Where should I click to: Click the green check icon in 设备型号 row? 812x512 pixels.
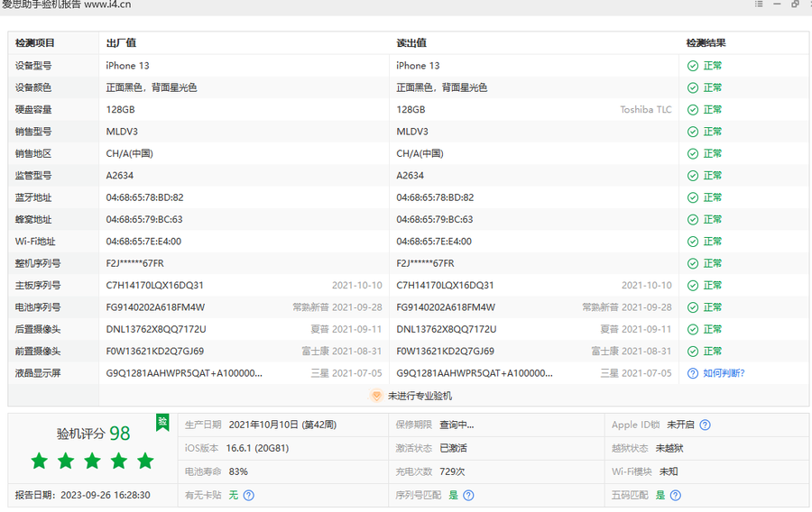tap(692, 66)
